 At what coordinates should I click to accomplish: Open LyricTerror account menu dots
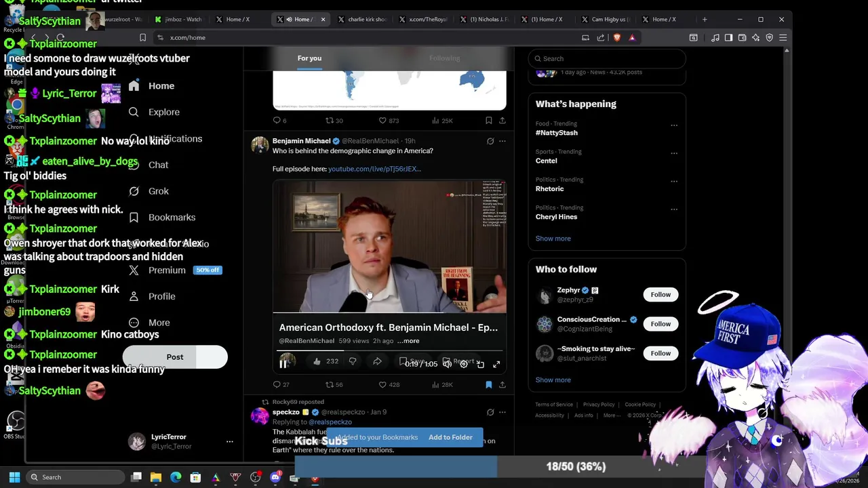click(229, 442)
